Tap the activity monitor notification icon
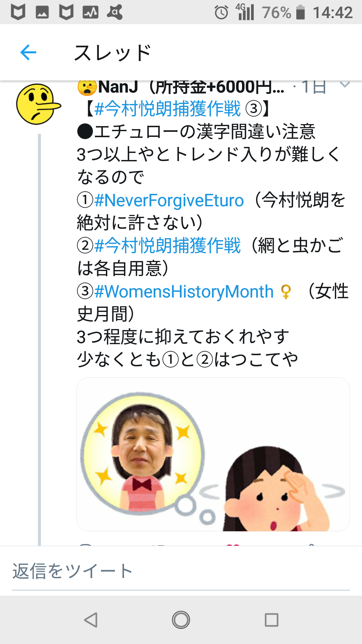362x644 pixels. pos(90,12)
